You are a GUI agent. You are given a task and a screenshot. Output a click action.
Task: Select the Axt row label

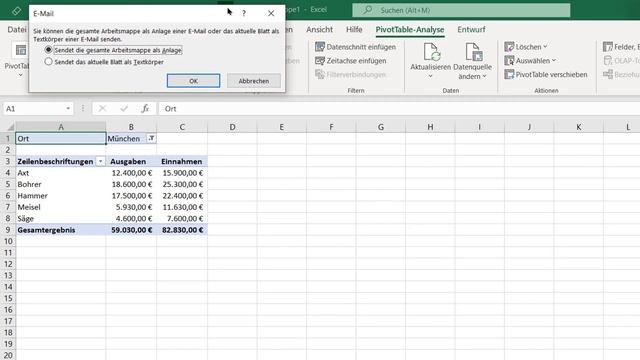[x=61, y=173]
